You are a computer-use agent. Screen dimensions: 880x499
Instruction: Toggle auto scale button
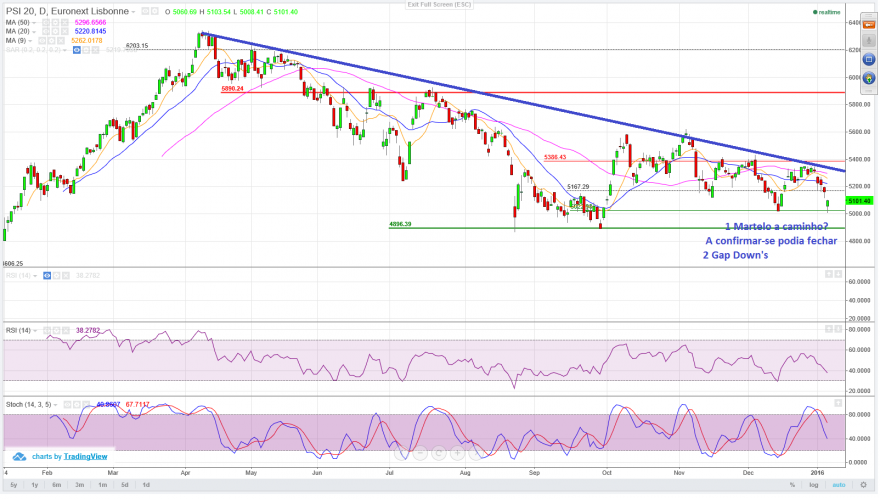point(839,485)
